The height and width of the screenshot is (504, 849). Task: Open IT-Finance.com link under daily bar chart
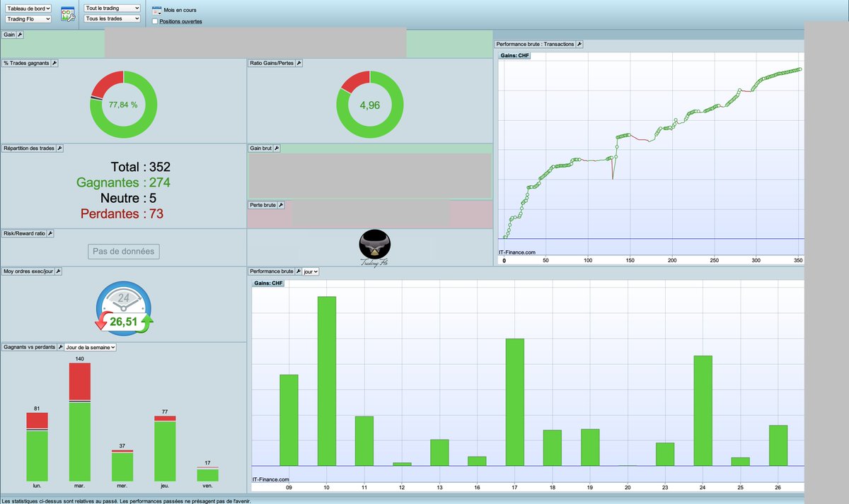(x=271, y=479)
